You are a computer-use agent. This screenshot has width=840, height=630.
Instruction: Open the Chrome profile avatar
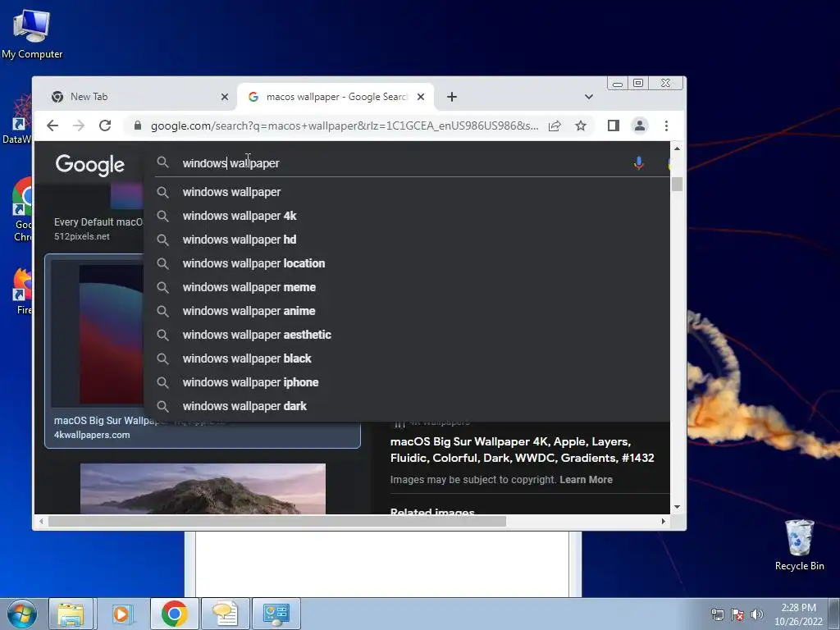coord(640,126)
